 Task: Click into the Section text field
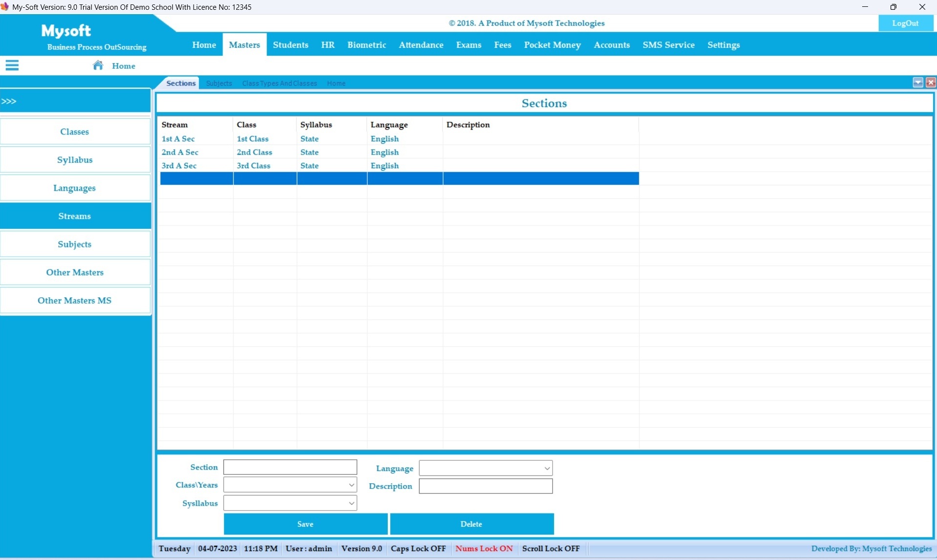[x=290, y=467]
